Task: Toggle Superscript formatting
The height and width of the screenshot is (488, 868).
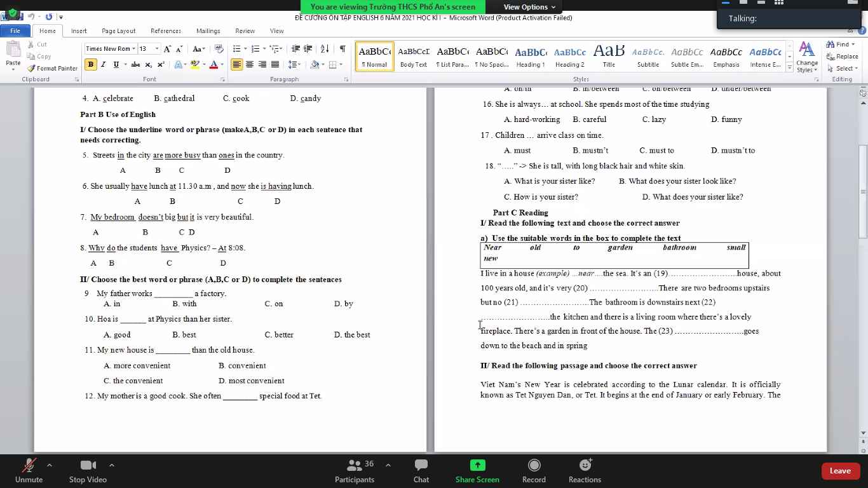Action: 160,64
